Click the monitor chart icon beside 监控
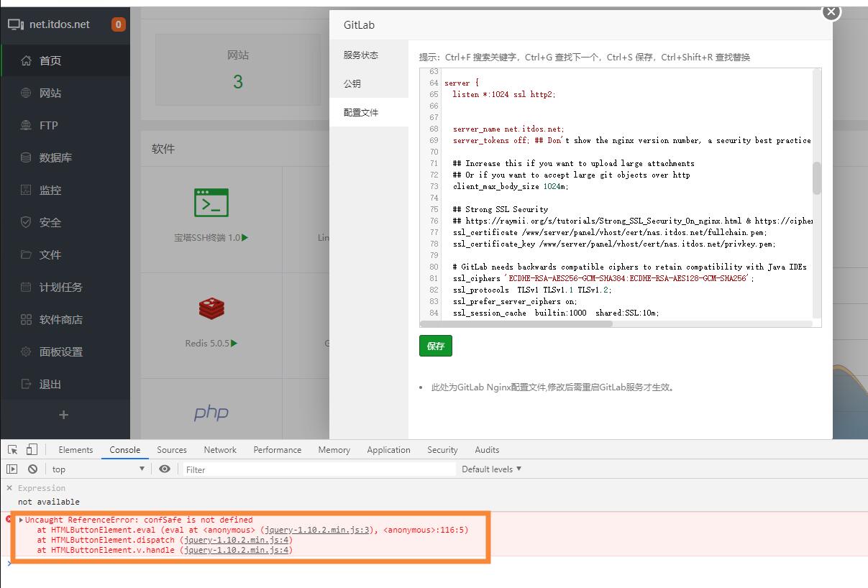 point(26,190)
